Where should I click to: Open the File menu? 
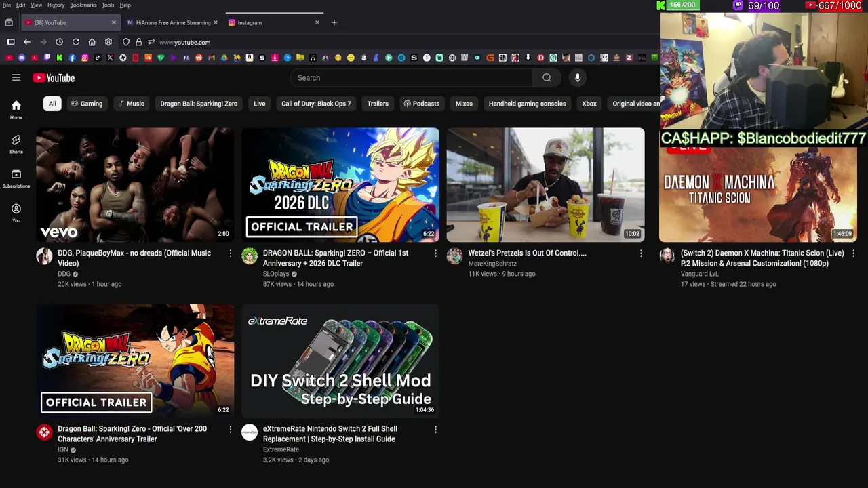click(x=7, y=5)
